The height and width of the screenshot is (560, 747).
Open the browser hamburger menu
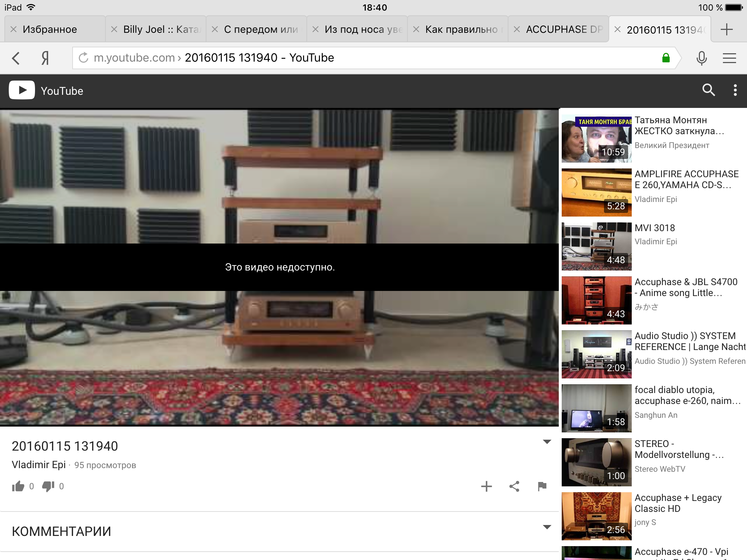729,58
